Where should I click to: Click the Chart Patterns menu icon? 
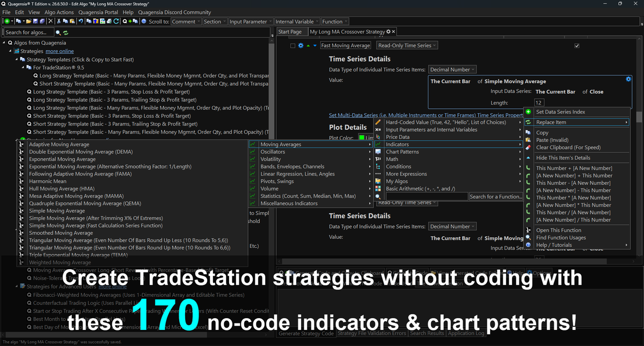coord(378,152)
